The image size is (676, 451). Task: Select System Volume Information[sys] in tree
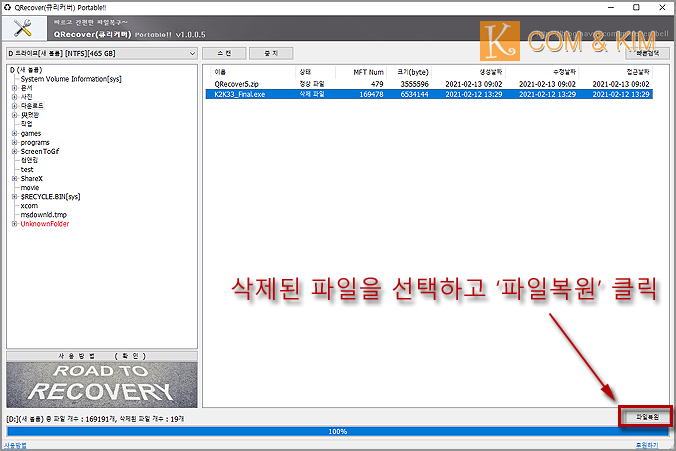[x=71, y=79]
